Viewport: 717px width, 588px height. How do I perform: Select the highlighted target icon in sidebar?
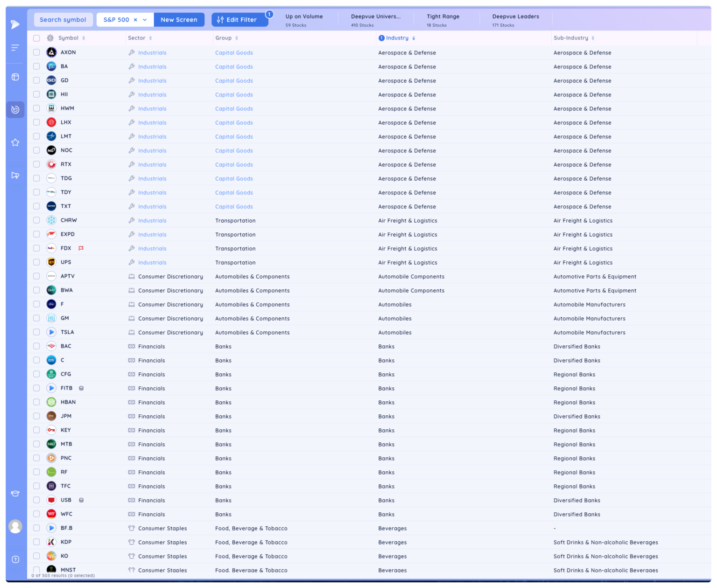[x=15, y=110]
